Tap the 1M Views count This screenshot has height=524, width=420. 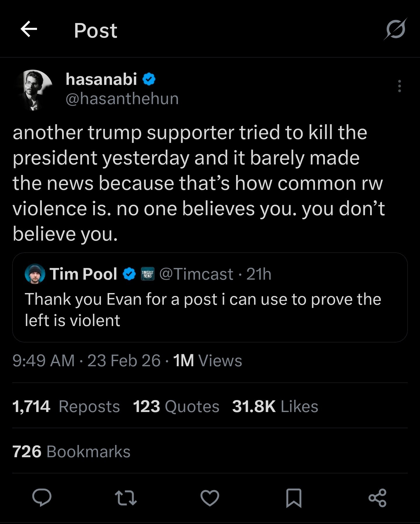pyautogui.click(x=207, y=361)
